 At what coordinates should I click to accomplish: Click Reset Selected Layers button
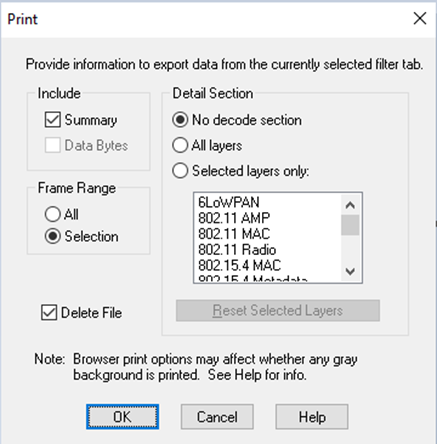(278, 311)
